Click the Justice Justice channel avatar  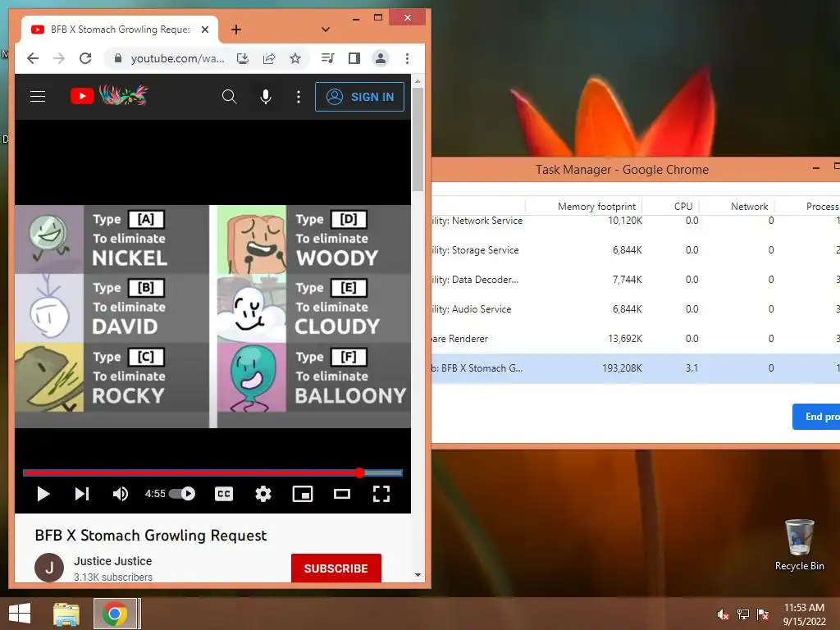[49, 568]
